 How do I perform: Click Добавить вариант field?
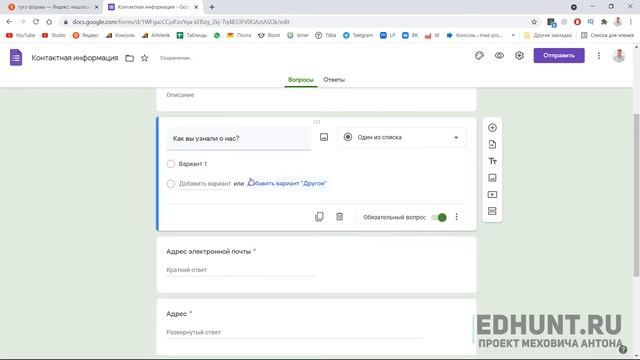205,184
